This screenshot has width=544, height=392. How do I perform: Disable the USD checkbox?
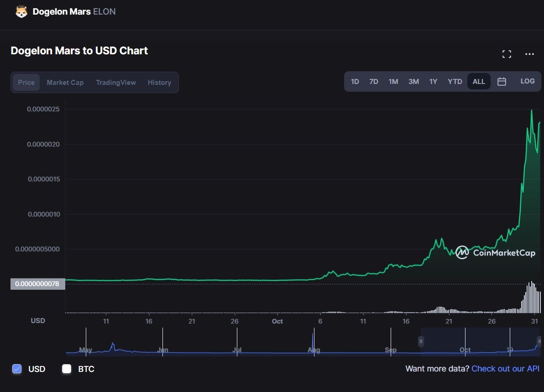click(x=17, y=369)
